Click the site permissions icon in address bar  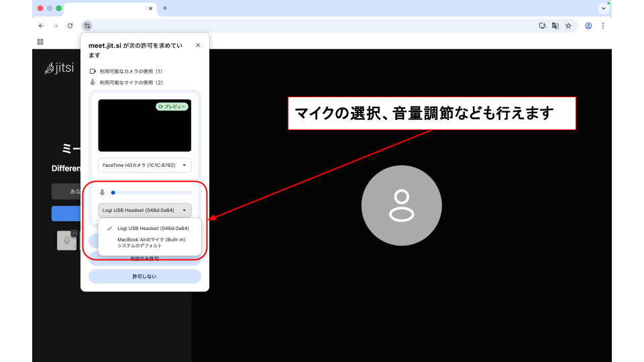pyautogui.click(x=87, y=25)
